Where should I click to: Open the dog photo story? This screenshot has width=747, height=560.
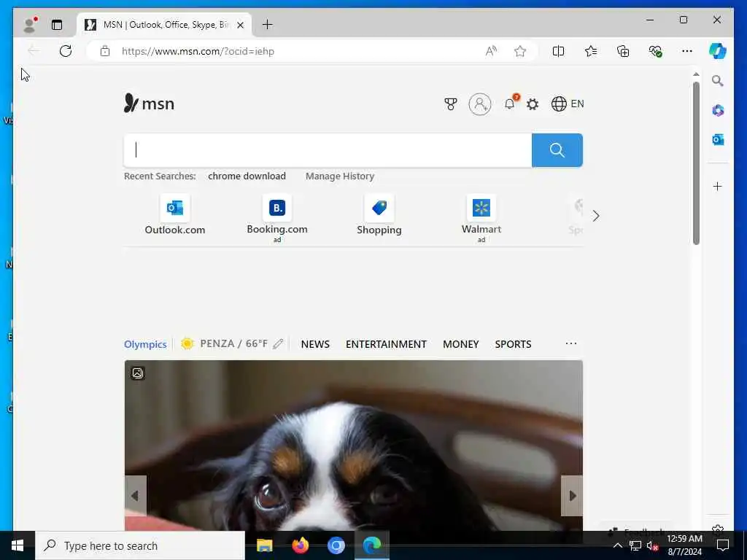(x=354, y=446)
